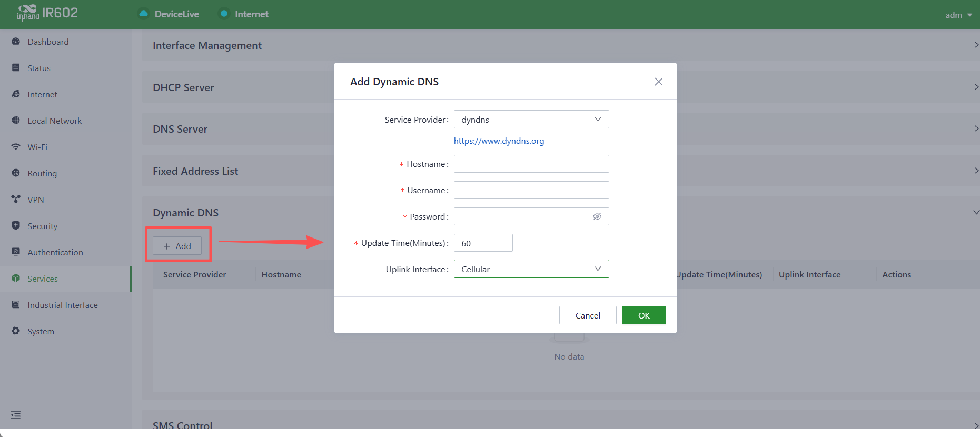Click the Internet icon in sidebar
980x437 pixels.
16,94
